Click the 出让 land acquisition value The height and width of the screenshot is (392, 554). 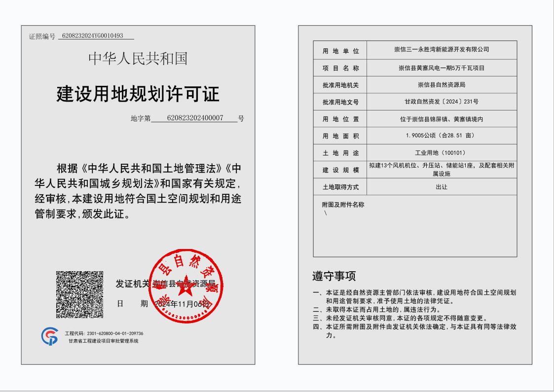442,187
